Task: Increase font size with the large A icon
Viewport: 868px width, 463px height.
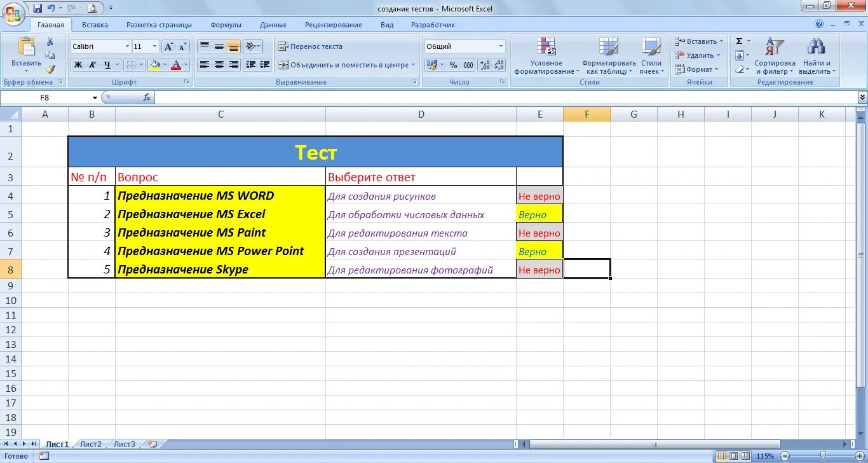Action: (x=168, y=46)
